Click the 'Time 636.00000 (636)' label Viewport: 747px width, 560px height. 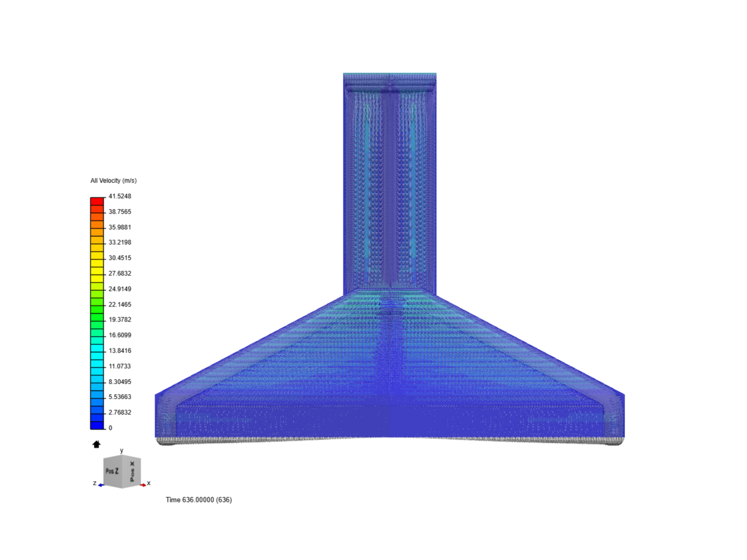point(199,500)
